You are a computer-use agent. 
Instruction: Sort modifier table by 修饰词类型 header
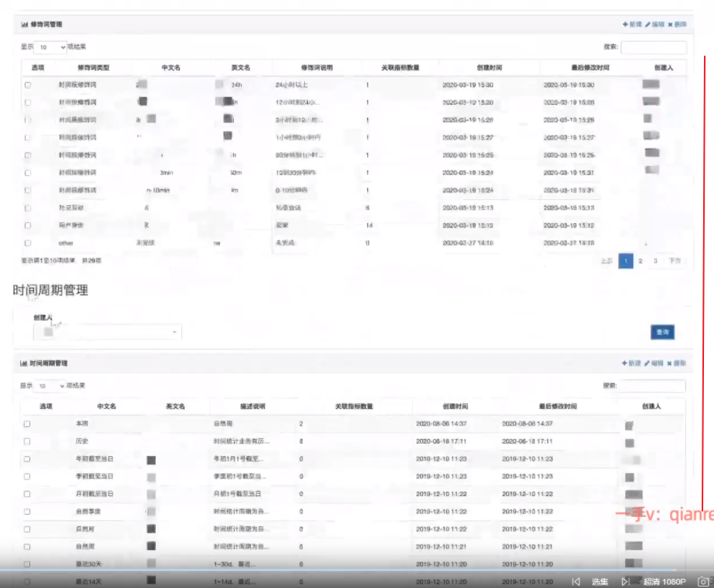[x=93, y=68]
